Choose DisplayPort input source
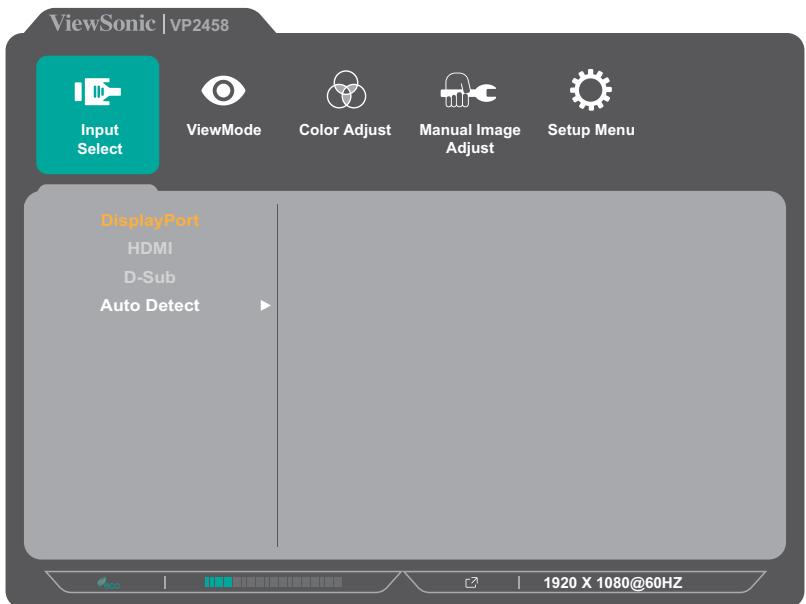 click(150, 221)
